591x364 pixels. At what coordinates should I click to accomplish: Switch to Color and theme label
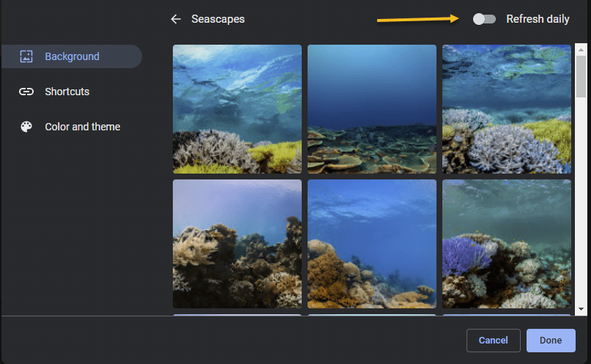pyautogui.click(x=82, y=127)
